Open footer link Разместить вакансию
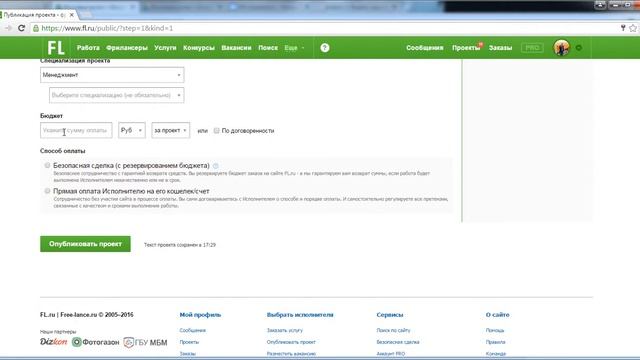The width and height of the screenshot is (640, 360). 291,354
